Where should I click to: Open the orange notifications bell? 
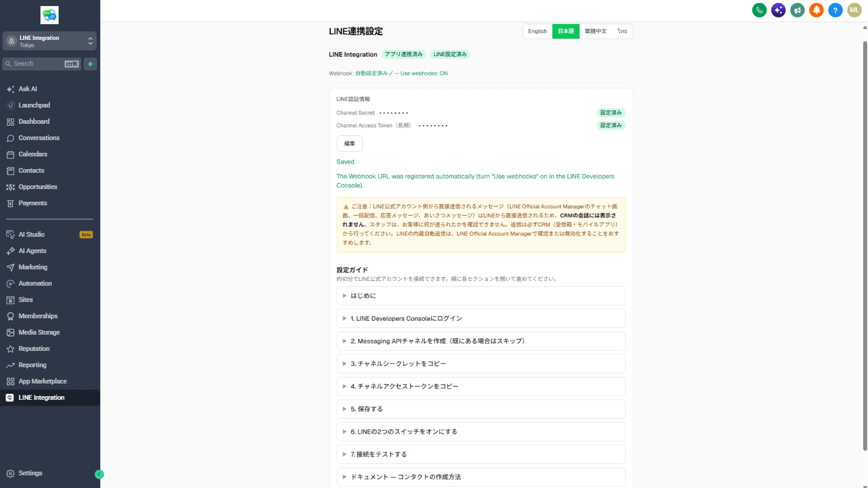click(817, 10)
